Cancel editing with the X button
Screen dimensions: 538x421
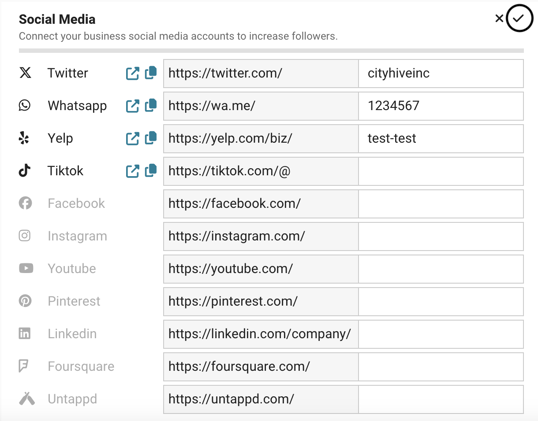point(499,18)
